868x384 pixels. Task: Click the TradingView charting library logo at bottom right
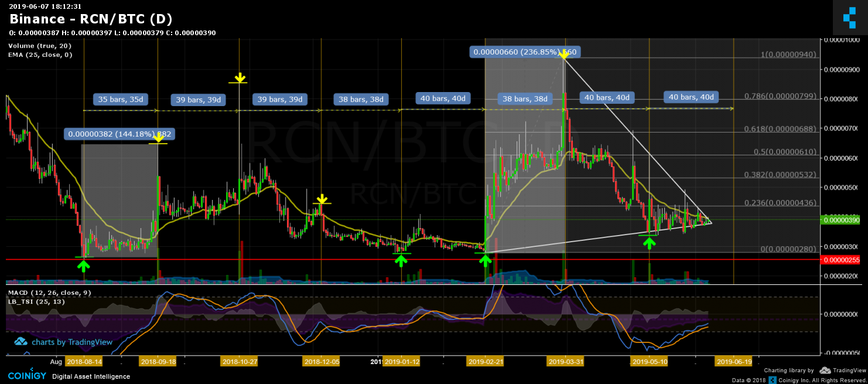pyautogui.click(x=842, y=371)
